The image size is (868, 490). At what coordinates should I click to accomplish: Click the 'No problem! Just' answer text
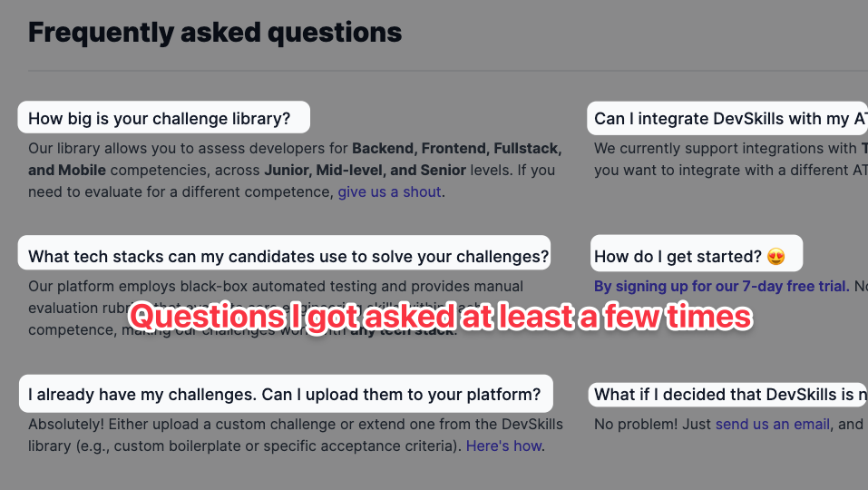(x=652, y=424)
